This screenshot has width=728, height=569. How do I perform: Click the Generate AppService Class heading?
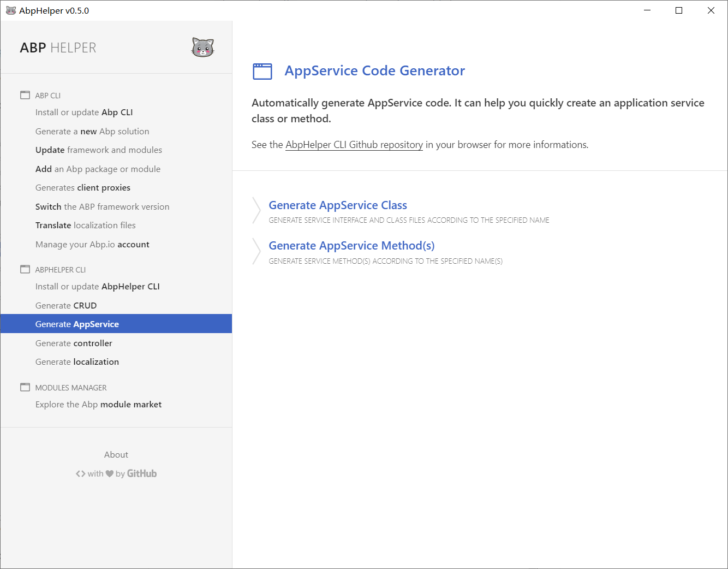pyautogui.click(x=338, y=205)
